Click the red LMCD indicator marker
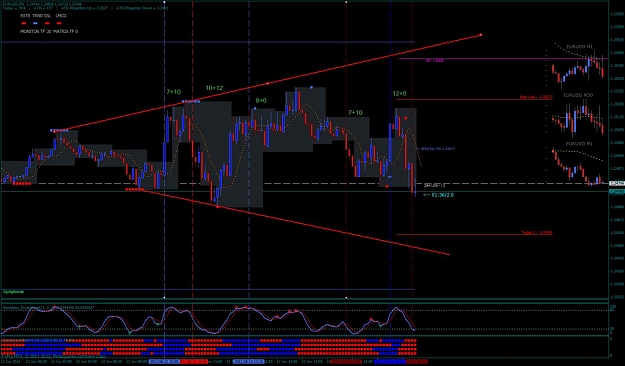This screenshot has width=625, height=366. click(x=59, y=24)
